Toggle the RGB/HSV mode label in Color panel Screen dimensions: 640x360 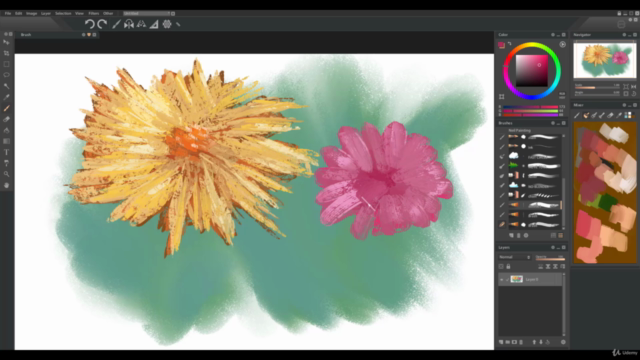(x=562, y=96)
